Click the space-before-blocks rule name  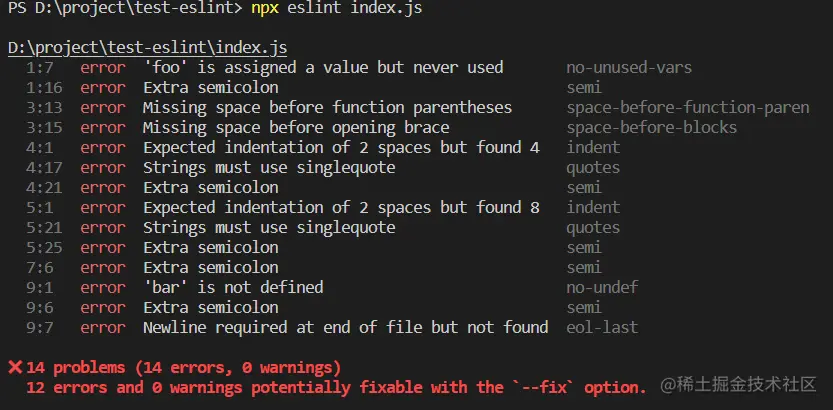click(x=652, y=127)
